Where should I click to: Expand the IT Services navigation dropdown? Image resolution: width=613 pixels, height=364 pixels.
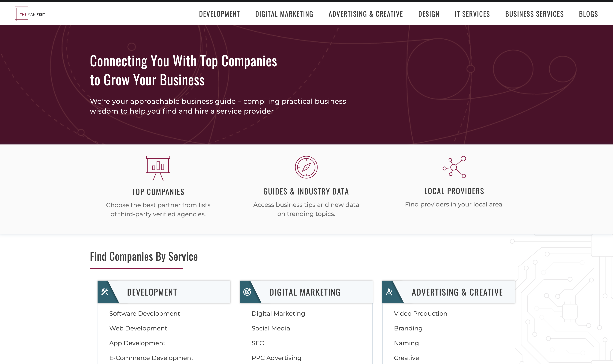coord(472,14)
